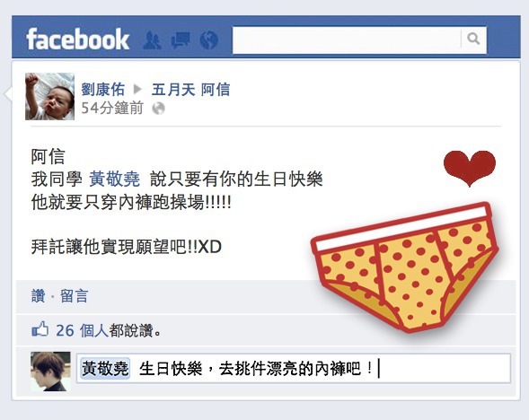The width and height of the screenshot is (529, 420).
Task: Open the notifications globe icon
Action: 208,40
